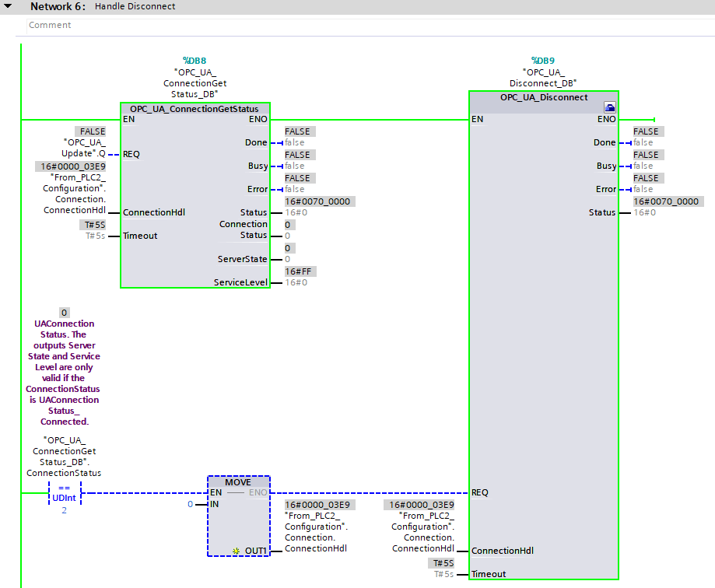
Task: Click the Status output of OPC_UA_Disconnect
Action: pyautogui.click(x=601, y=212)
